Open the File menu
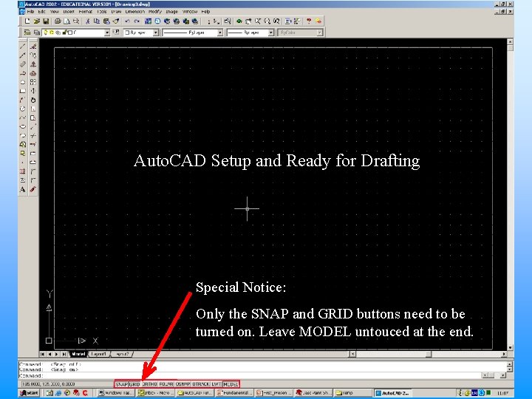Screen dimensions: 532x399 (x=30, y=12)
